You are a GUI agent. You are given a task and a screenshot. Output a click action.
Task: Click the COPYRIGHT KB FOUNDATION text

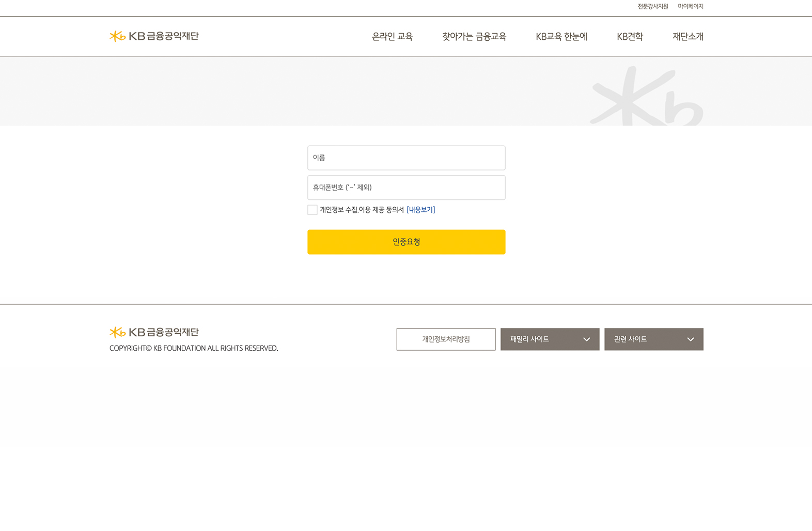click(194, 348)
